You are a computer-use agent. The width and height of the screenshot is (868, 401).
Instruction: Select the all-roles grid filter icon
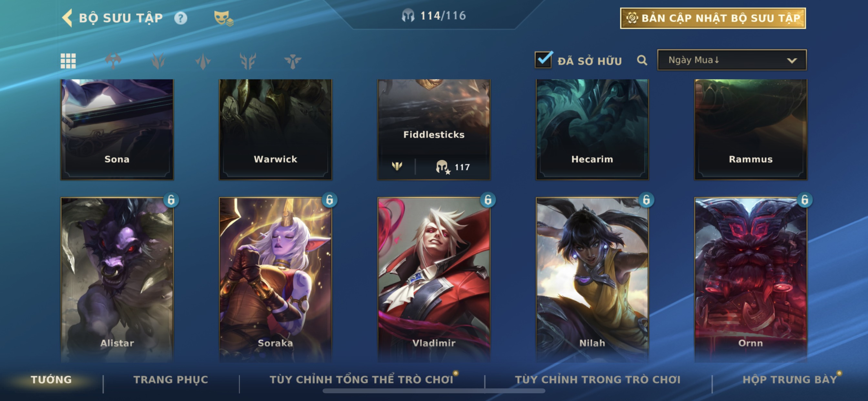pyautogui.click(x=68, y=61)
